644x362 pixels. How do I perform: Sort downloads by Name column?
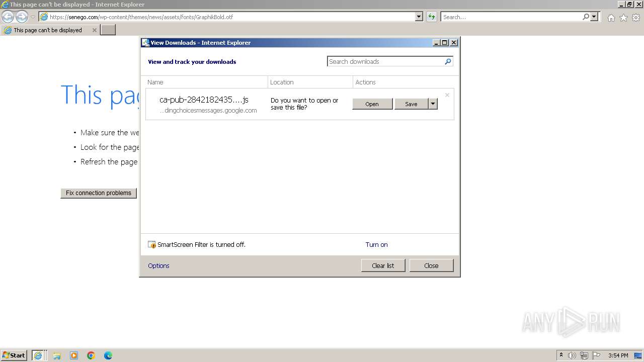click(206, 82)
